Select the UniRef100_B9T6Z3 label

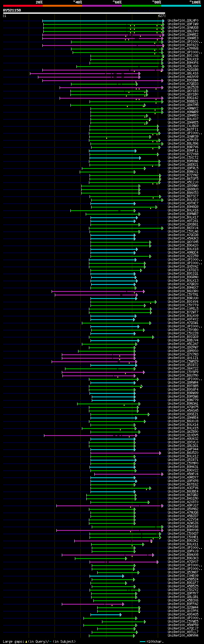tap(183, 45)
